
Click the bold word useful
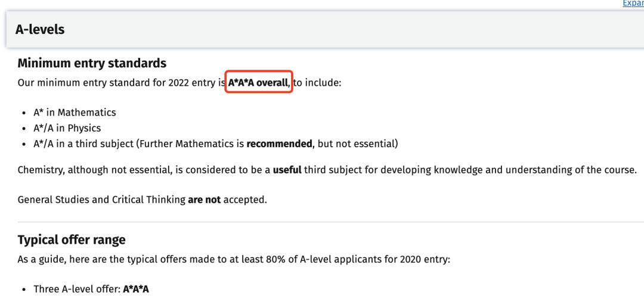click(287, 170)
